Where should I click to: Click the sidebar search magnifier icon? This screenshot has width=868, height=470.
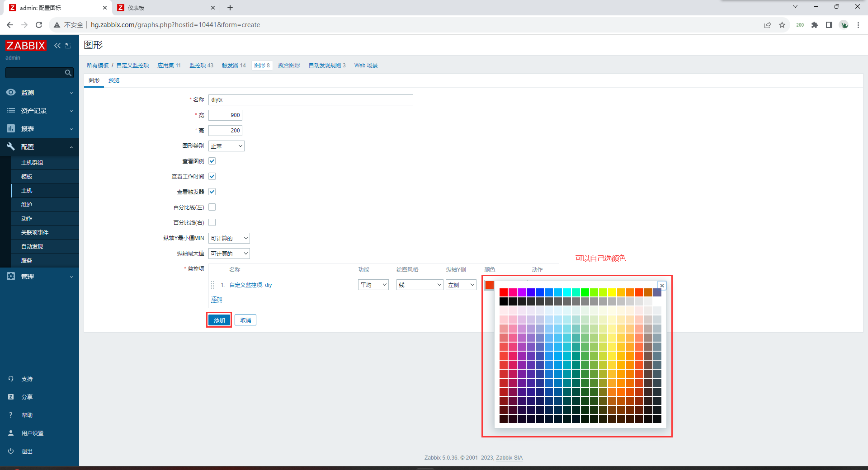pos(68,73)
